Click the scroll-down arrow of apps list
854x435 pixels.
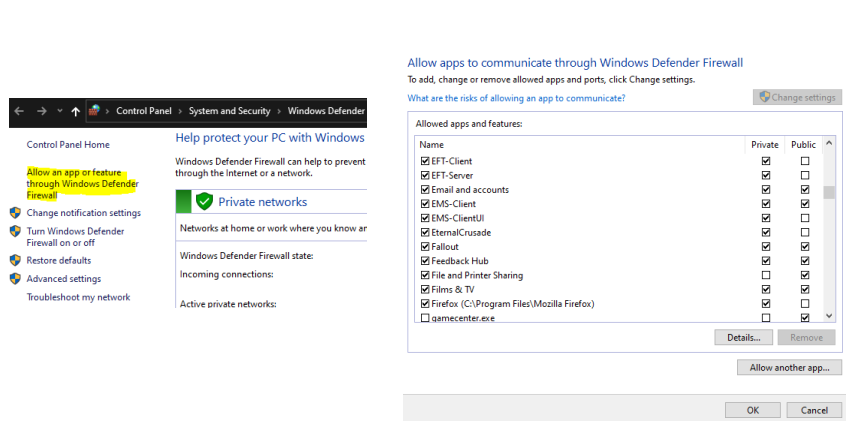click(829, 316)
